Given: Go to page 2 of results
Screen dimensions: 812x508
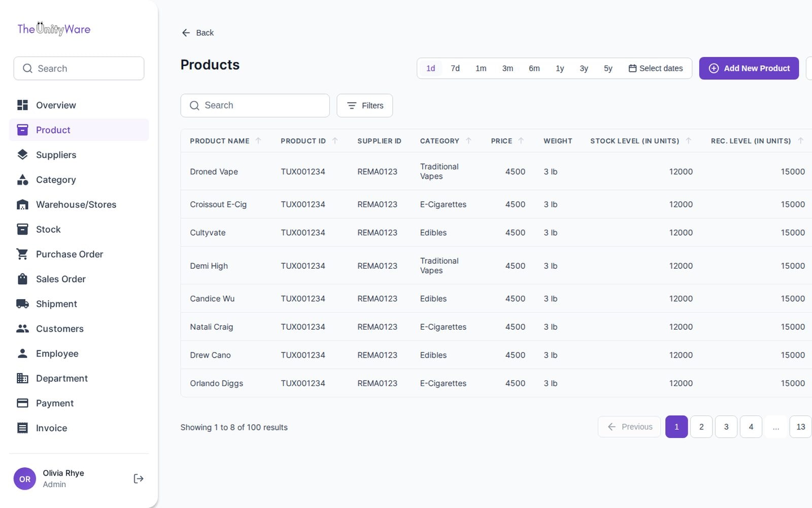Looking at the screenshot, I should (701, 427).
